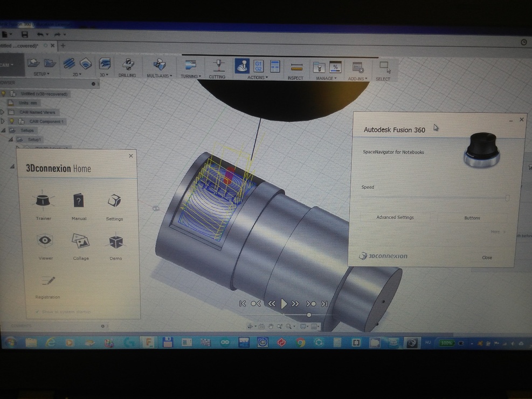Viewport: 532px width, 399px height.
Task: Close the 3Dconnexion Home panel
Action: click(x=131, y=156)
